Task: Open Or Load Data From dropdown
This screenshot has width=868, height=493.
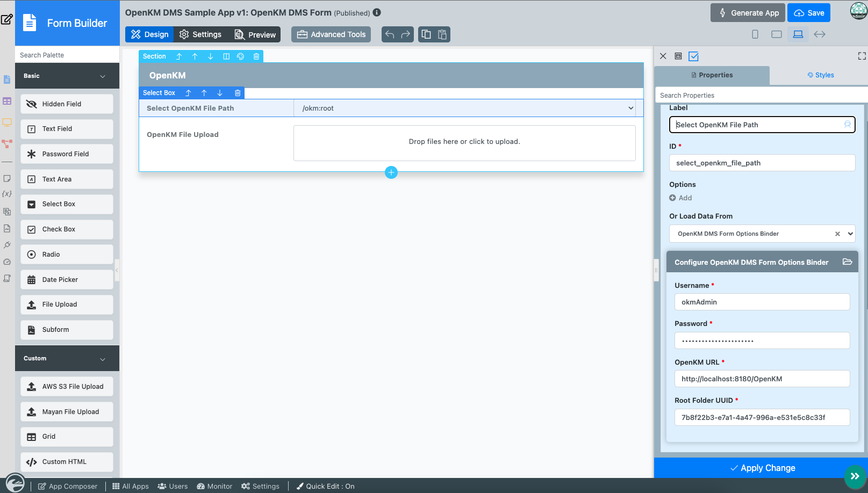Action: coord(850,234)
